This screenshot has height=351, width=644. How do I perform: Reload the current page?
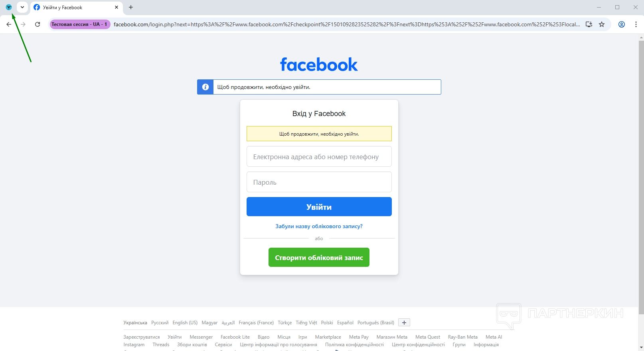tap(38, 24)
